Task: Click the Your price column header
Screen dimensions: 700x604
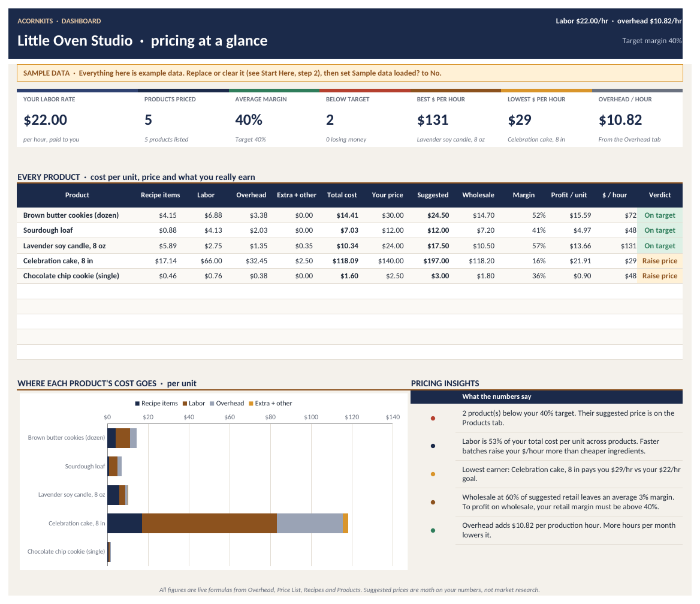Action: [388, 195]
